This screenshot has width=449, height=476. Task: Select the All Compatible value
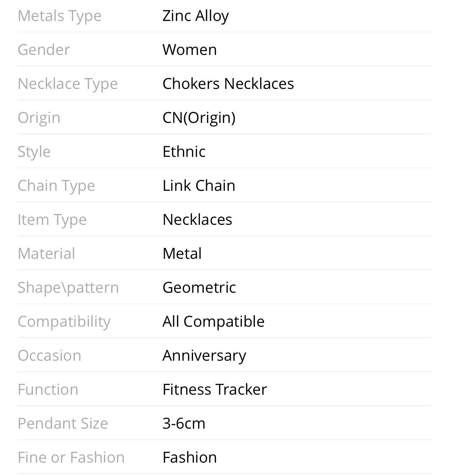pos(213,322)
